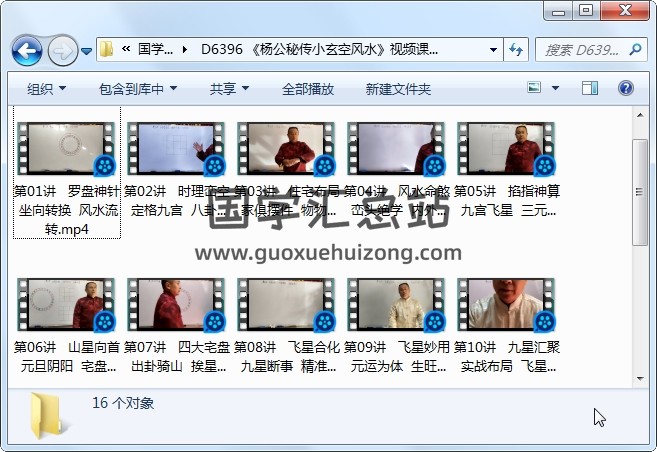Minimize the Explorer window
Screen dimensions: 657x452
click(x=558, y=10)
